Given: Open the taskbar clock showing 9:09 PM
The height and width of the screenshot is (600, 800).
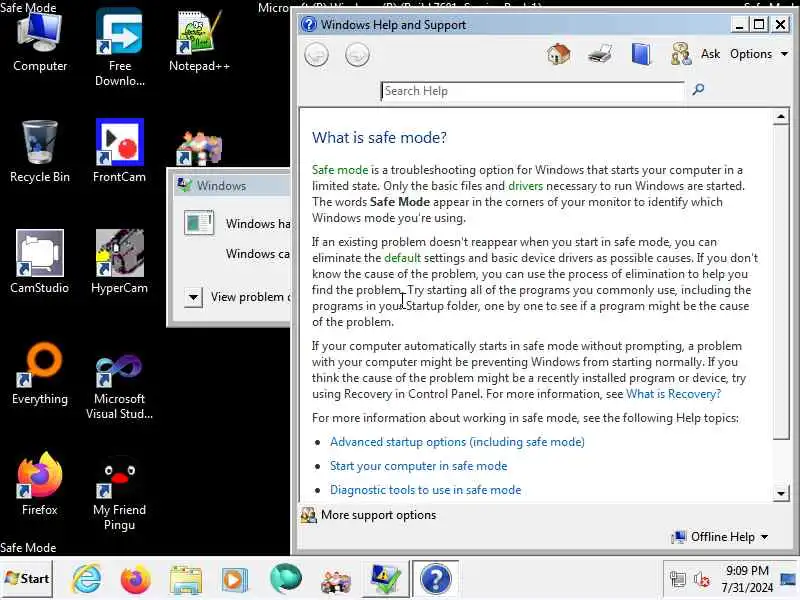Looking at the screenshot, I should click(747, 579).
